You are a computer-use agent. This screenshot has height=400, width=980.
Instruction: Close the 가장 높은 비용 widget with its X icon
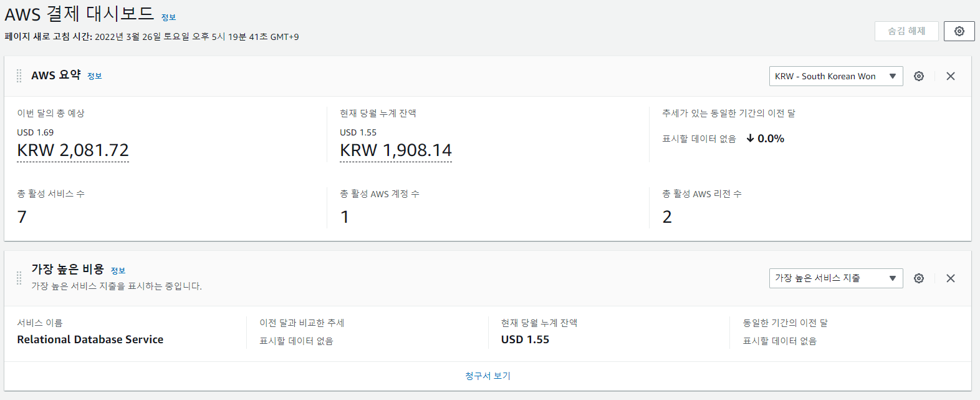[x=950, y=278]
